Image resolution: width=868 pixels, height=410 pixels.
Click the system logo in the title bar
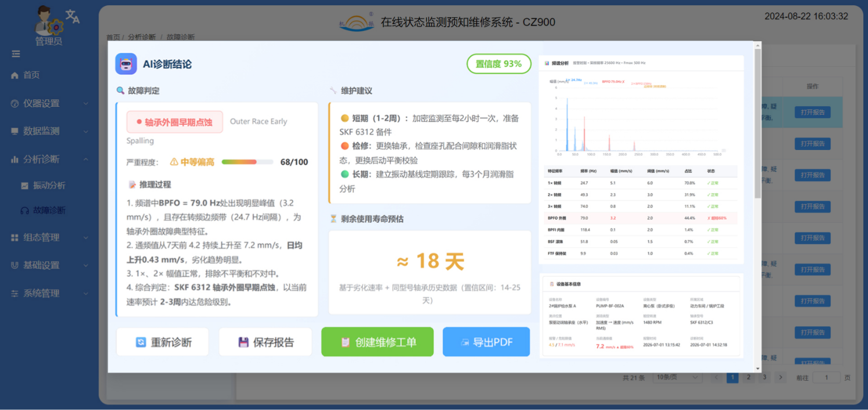coord(356,22)
